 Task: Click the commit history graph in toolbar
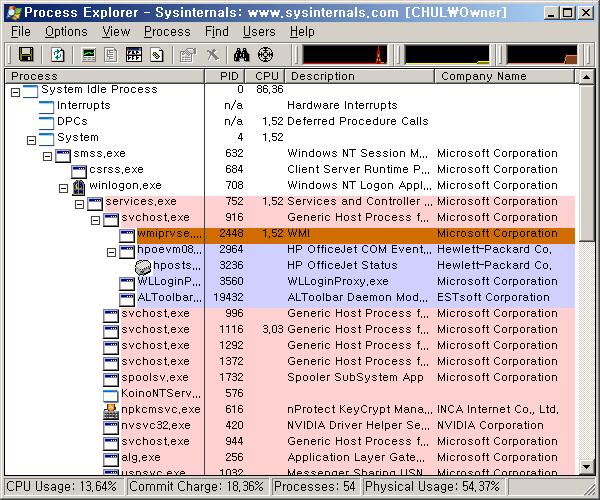tap(447, 54)
